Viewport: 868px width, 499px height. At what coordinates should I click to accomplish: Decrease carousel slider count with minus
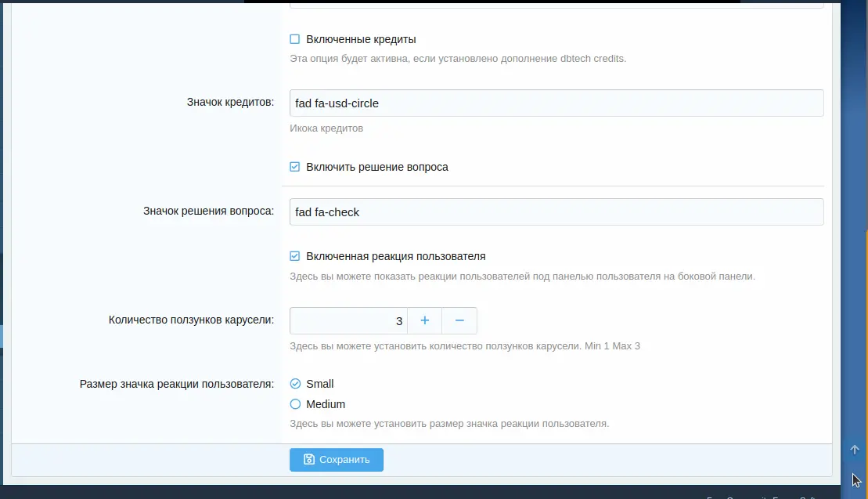point(459,321)
